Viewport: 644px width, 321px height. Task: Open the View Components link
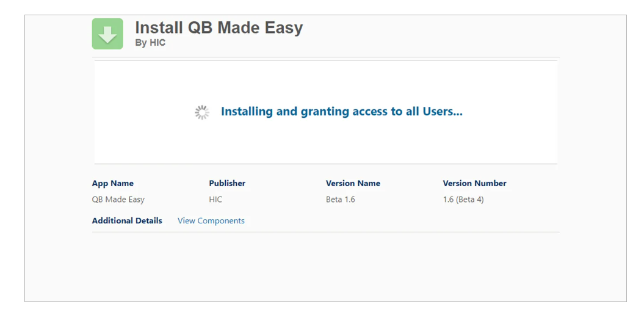211,221
